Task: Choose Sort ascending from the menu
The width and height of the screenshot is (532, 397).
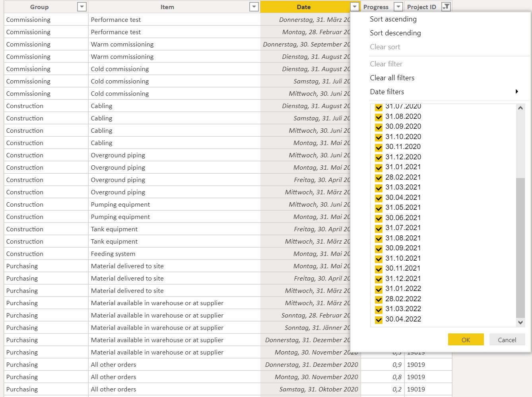Action: (393, 19)
